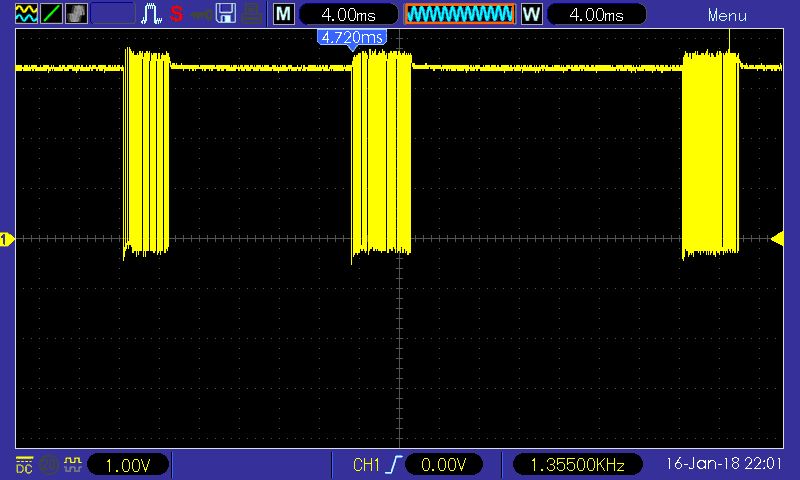Click the dimmed key lock icon
Viewport: 800px width, 480px height.
[x=201, y=15]
